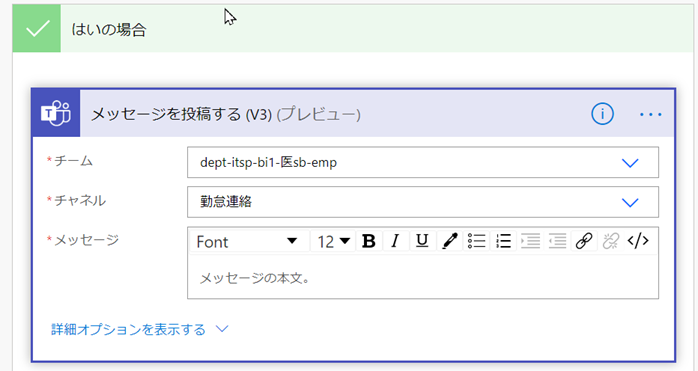Click the メッセージ field label
Viewport: 698px width, 371px height.
[87, 240]
